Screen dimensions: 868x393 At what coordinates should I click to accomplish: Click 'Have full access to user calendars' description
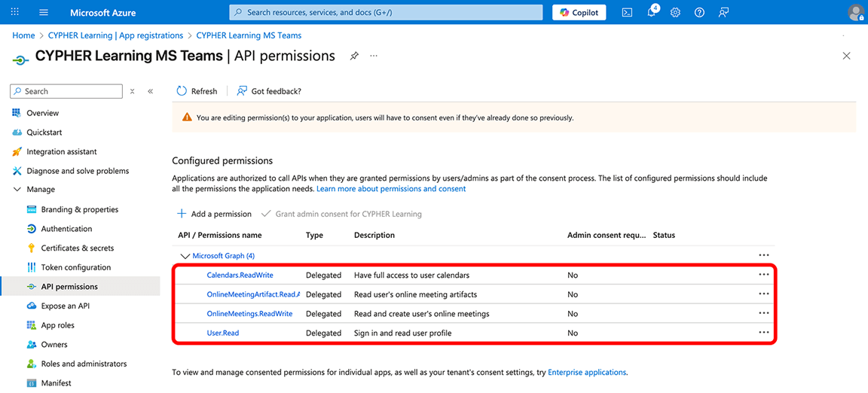pos(412,275)
